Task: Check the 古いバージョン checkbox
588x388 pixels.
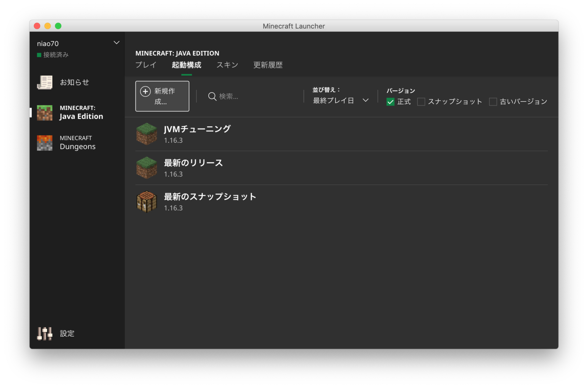Action: [x=493, y=101]
